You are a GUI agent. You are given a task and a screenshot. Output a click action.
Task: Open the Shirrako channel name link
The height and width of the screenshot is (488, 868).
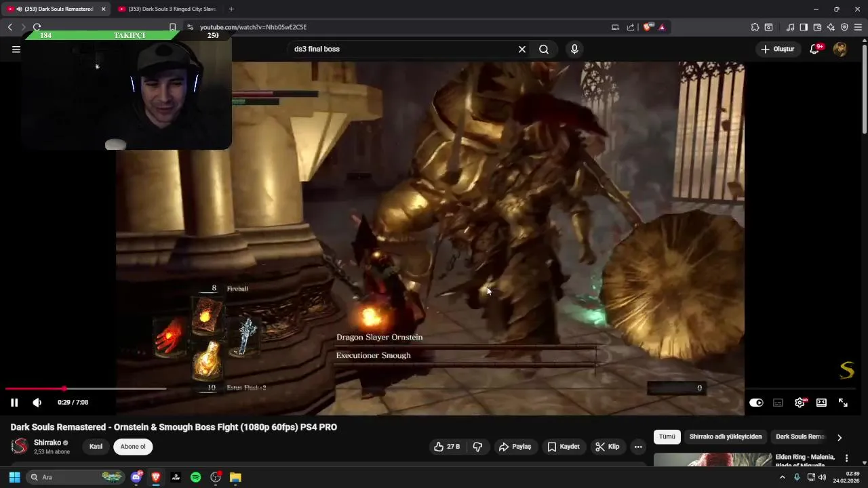pos(47,443)
